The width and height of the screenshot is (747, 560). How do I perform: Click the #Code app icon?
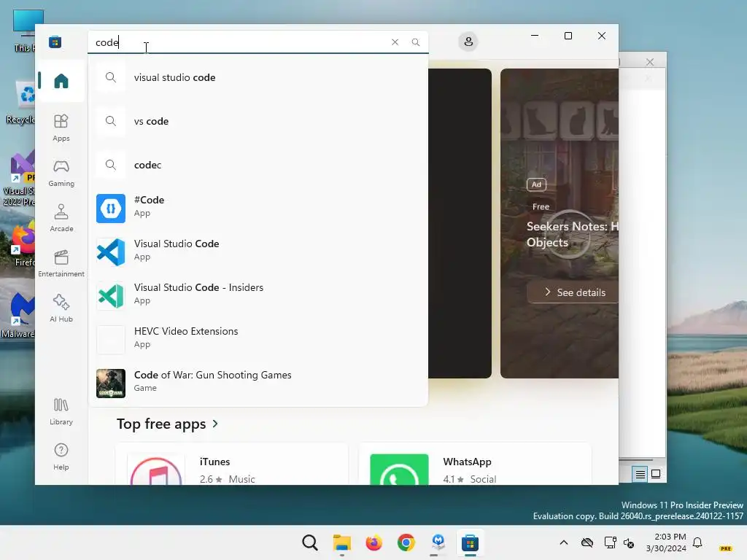(111, 208)
